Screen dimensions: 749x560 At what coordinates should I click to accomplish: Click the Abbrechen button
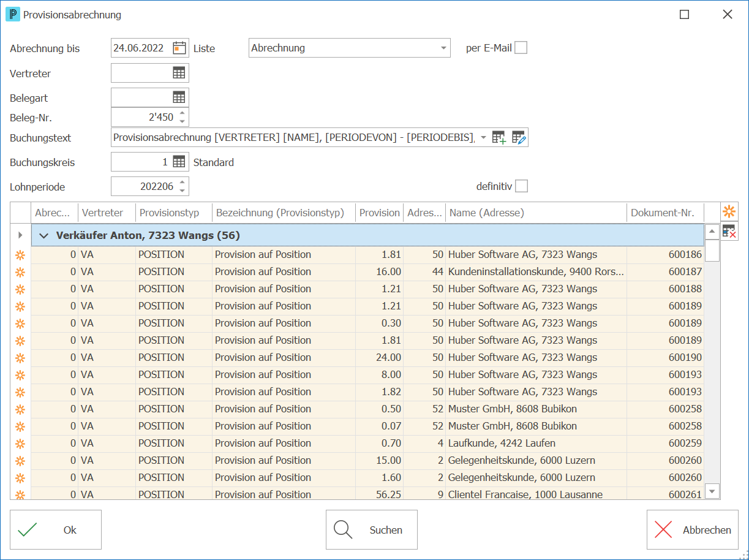(x=693, y=530)
